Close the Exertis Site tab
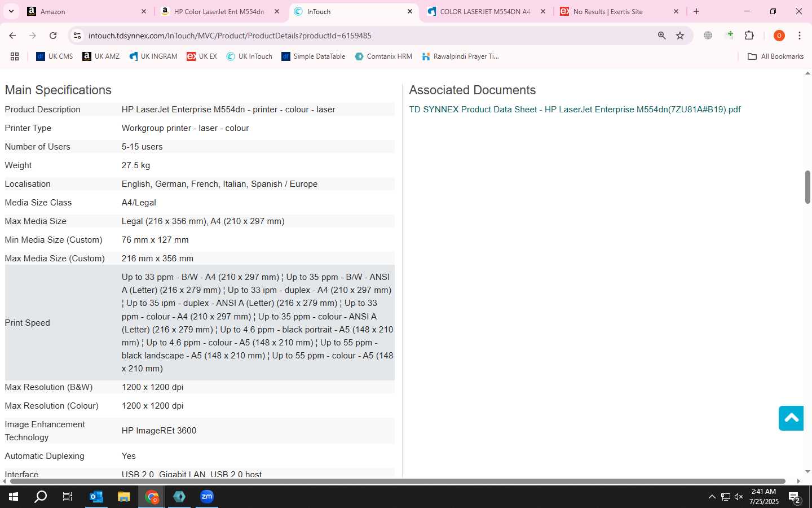812x508 pixels. 676,11
